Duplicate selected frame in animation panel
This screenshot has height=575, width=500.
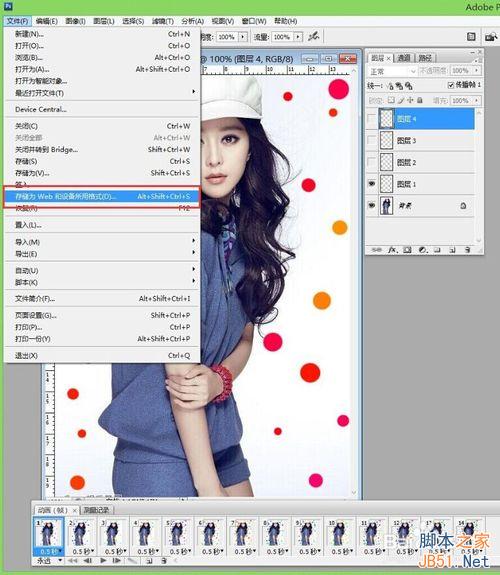point(149,561)
